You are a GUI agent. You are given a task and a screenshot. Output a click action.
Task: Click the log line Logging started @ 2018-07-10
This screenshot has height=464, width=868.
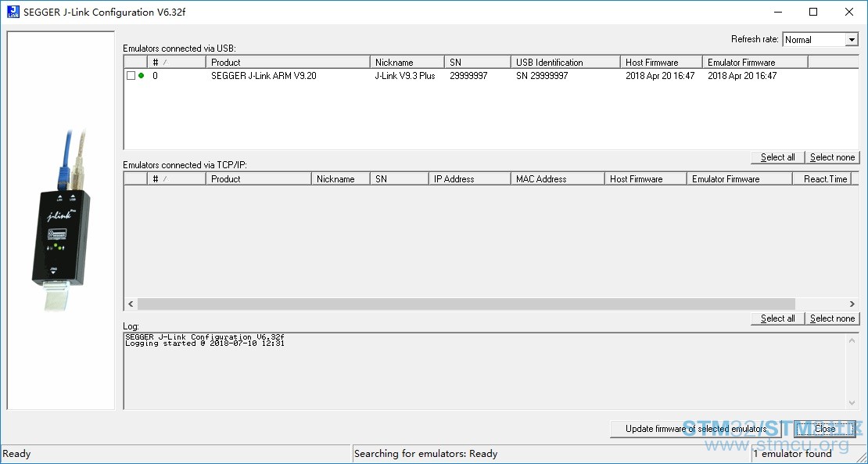[x=205, y=344]
